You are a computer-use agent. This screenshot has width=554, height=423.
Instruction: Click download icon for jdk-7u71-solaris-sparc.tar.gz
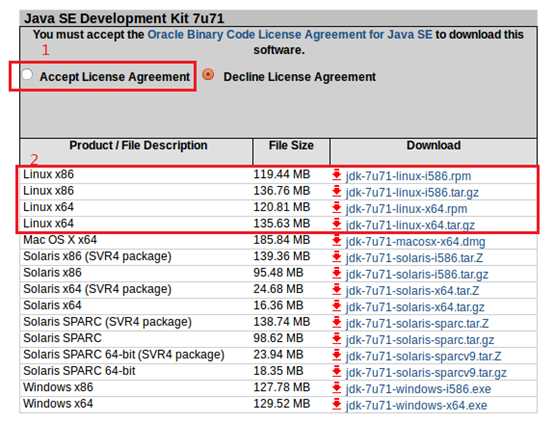pyautogui.click(x=336, y=339)
